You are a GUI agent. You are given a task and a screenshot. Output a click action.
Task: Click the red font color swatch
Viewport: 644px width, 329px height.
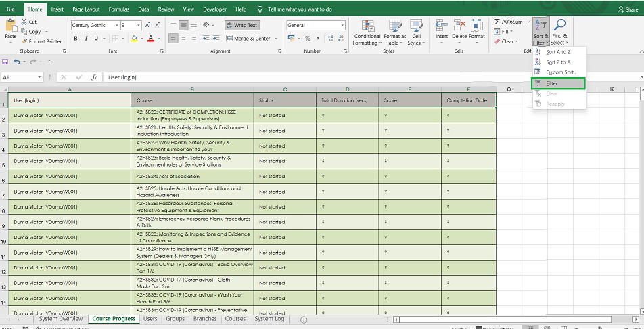149,39
